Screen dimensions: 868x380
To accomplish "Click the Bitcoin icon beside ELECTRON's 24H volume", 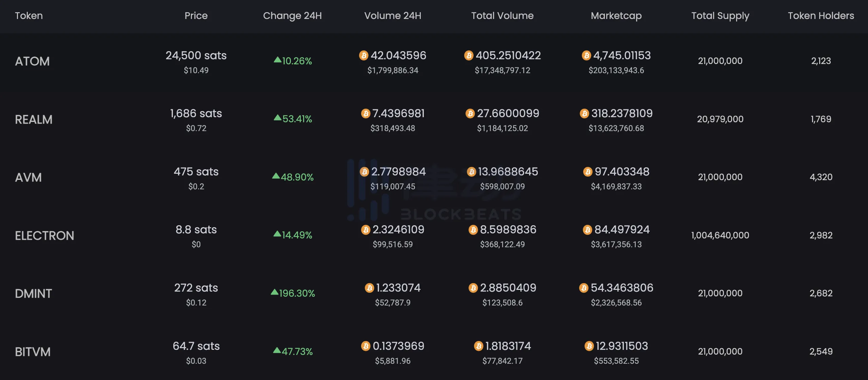I will 366,230.
